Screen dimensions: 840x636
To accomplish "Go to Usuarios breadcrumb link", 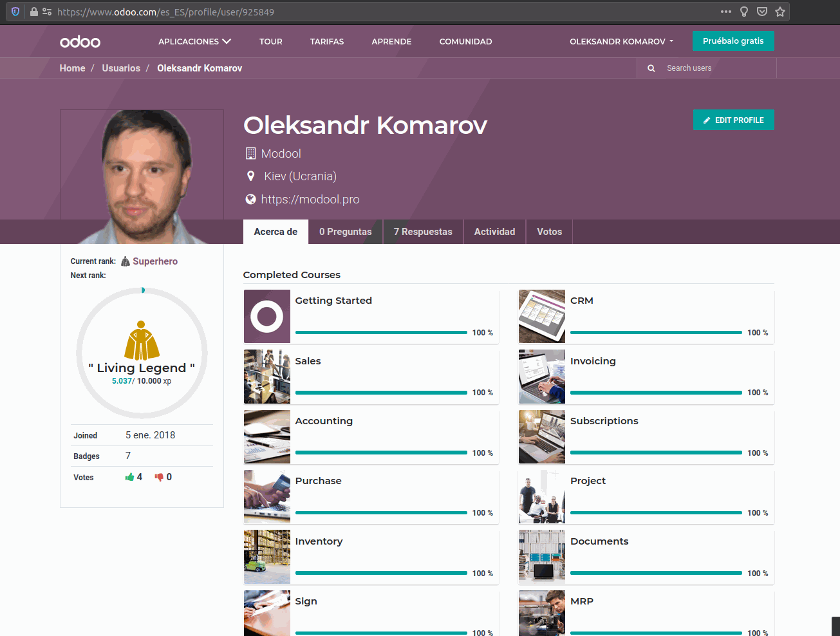I will pos(121,68).
